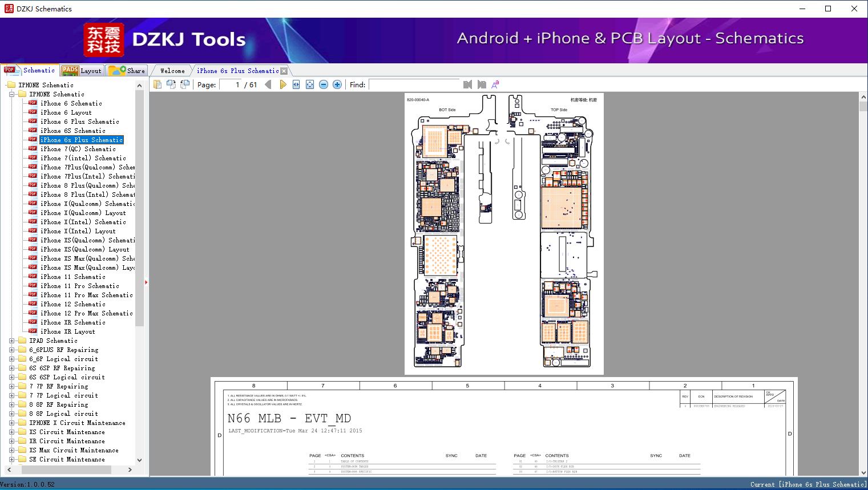This screenshot has height=490, width=868.
Task: Click the copy pages toolbar icon
Action: [158, 84]
